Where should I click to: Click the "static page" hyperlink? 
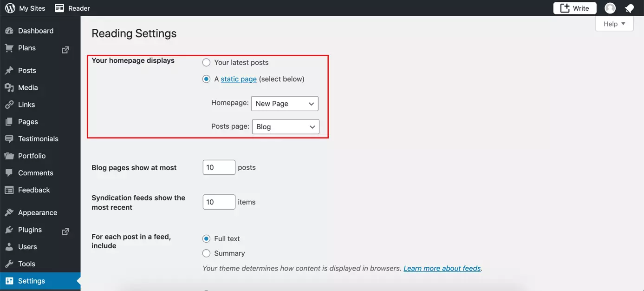click(239, 79)
